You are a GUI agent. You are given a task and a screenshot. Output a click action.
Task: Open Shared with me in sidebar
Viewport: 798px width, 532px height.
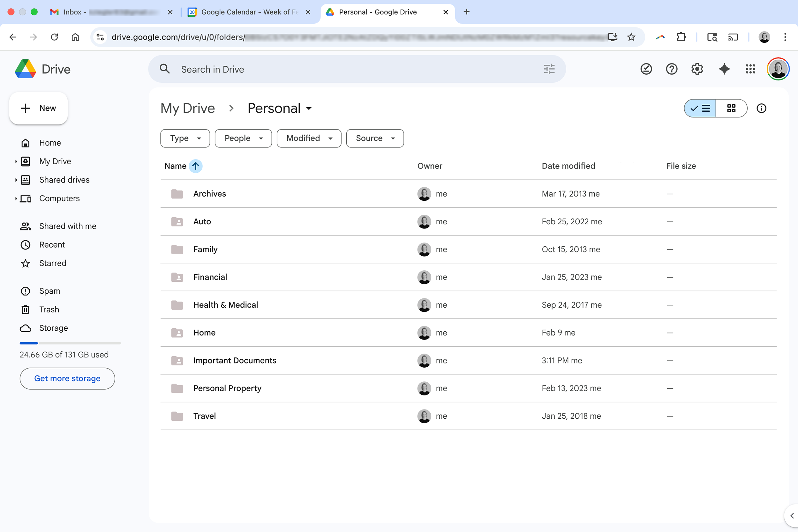68,226
